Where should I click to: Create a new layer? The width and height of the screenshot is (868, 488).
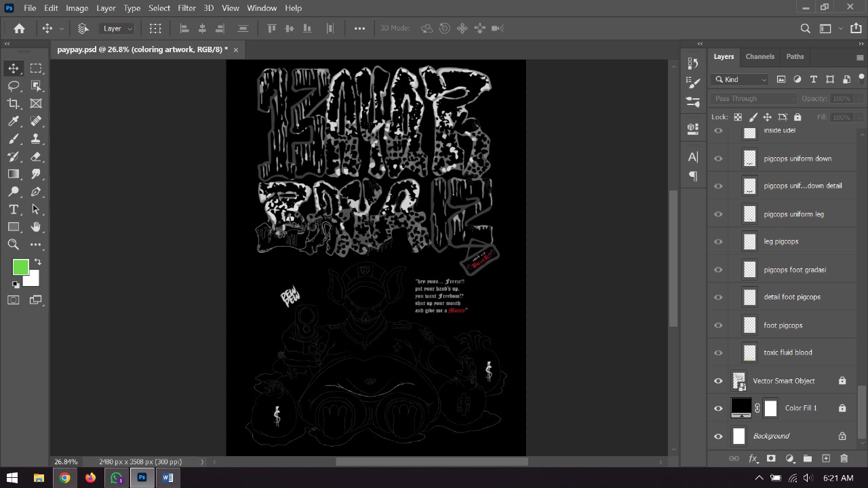[x=826, y=459]
